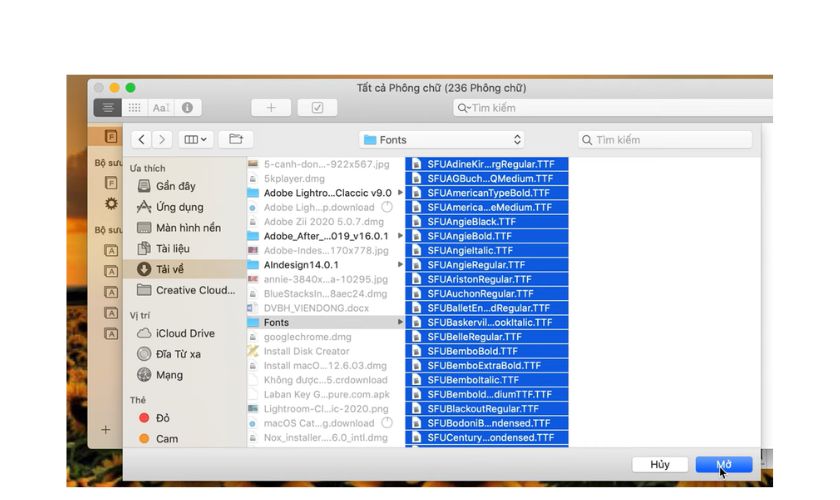Select SFUCentury...ondensed.TTF file

point(487,437)
